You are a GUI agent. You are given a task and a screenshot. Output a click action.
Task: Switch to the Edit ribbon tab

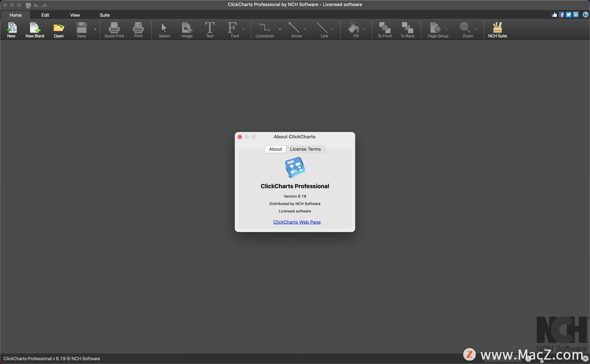(45, 15)
